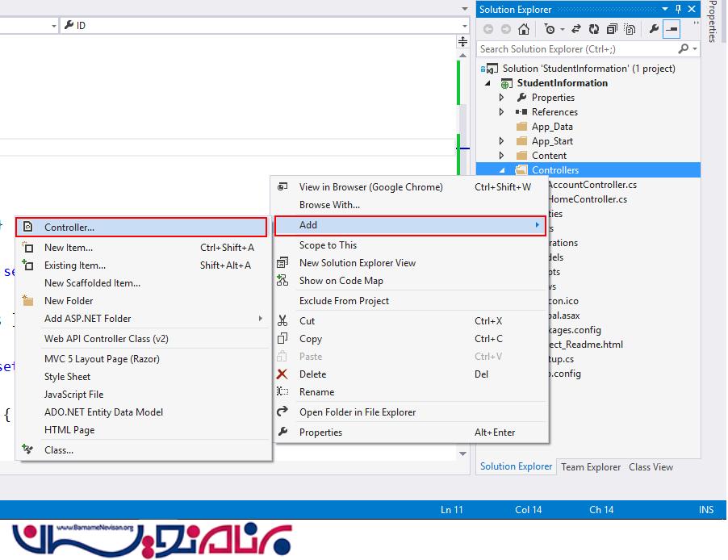Open the Class View tab
Image resolution: width=728 pixels, height=560 pixels.
coord(651,467)
